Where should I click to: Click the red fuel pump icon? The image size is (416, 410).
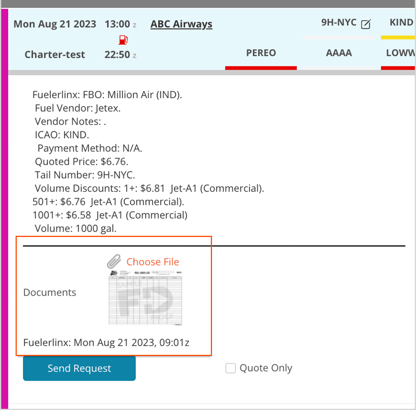(123, 40)
